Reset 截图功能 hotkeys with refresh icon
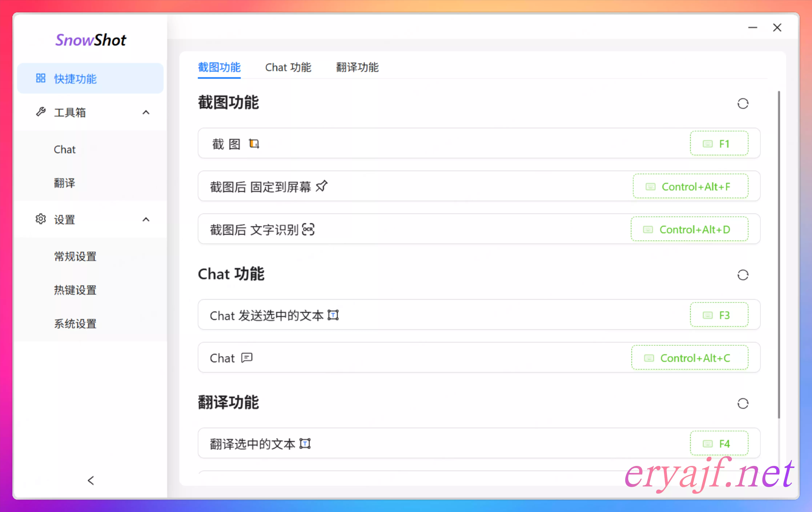Viewport: 812px width, 512px height. tap(743, 103)
